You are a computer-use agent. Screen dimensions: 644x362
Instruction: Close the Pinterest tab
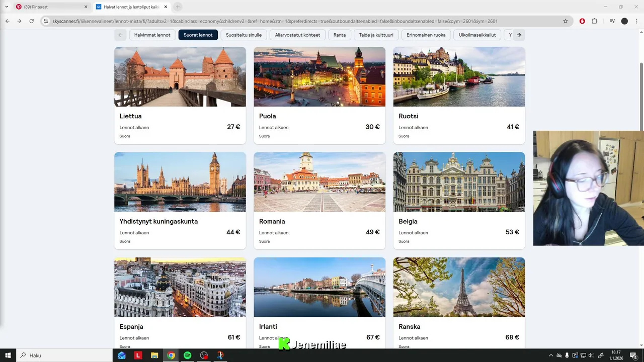coord(86,7)
